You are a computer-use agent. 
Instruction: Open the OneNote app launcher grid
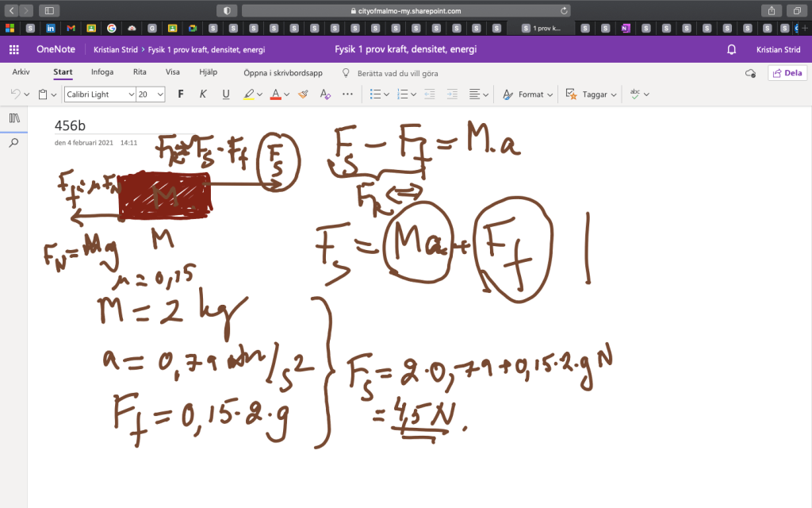13,49
